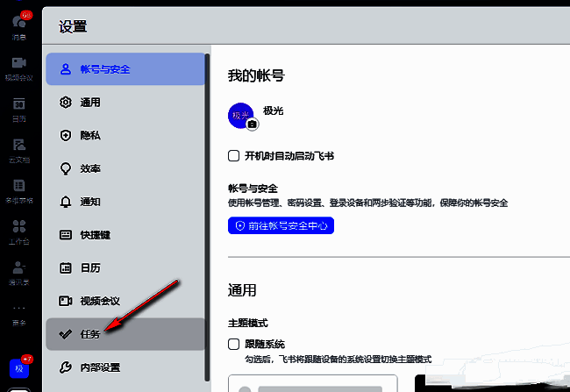Image resolution: width=570 pixels, height=392 pixels.
Task: Check the 跟随系统 theme checkbox
Action: pyautogui.click(x=233, y=344)
